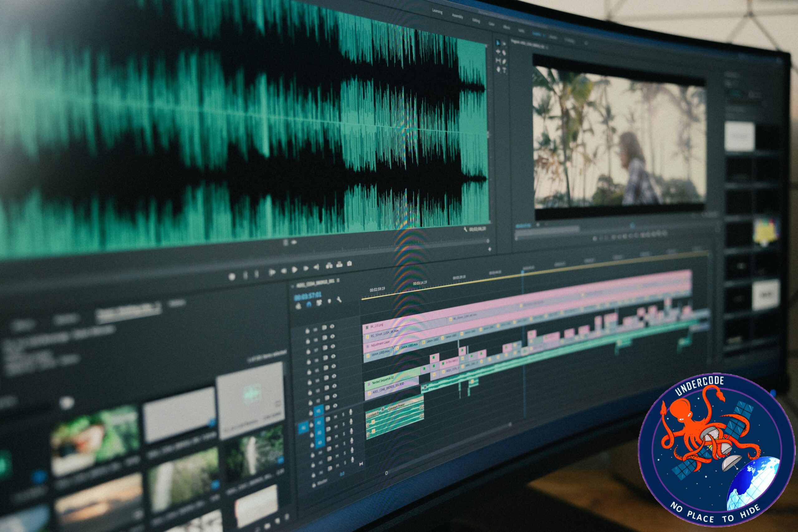Click the timeline zoom scrollbar handle

click(386, 472)
